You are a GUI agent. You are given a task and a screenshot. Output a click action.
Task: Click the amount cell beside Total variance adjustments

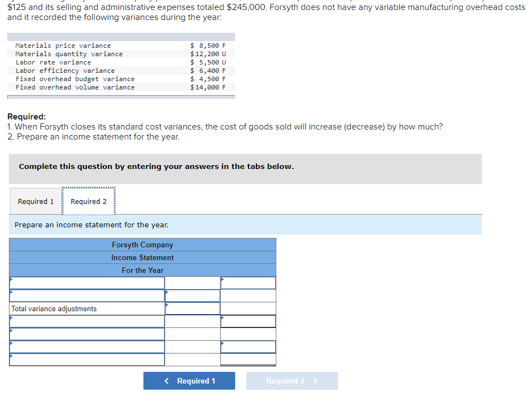click(192, 308)
